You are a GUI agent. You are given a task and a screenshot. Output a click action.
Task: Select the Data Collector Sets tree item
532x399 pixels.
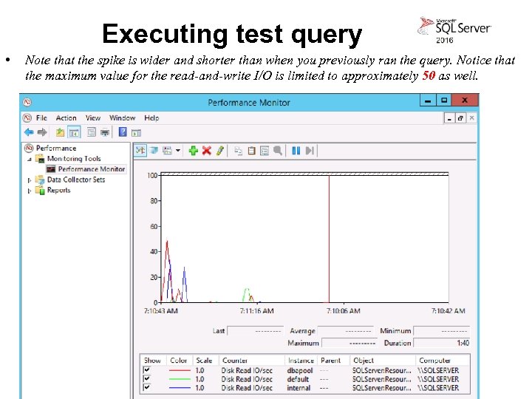click(76, 180)
